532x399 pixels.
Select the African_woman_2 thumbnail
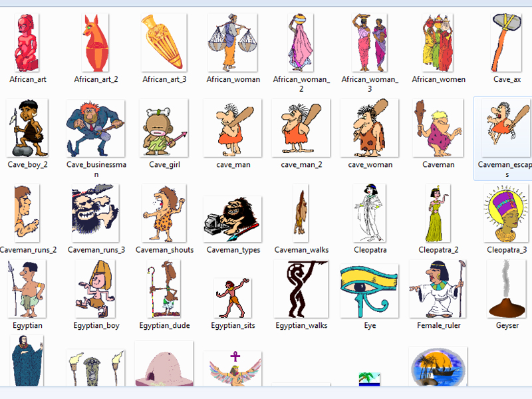(x=301, y=43)
